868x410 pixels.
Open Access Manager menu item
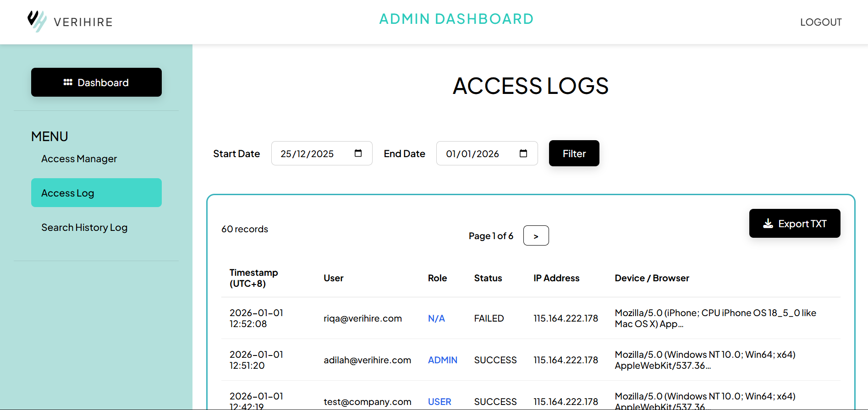coord(79,159)
